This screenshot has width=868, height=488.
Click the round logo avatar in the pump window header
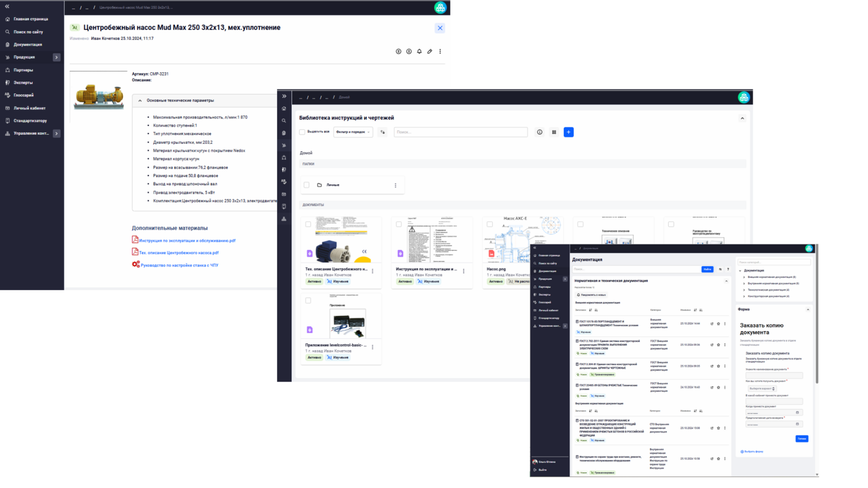pos(440,7)
